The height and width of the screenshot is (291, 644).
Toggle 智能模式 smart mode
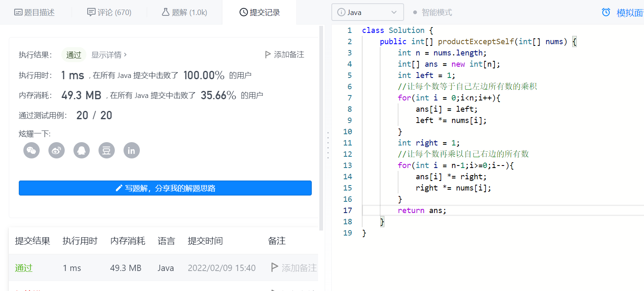432,13
